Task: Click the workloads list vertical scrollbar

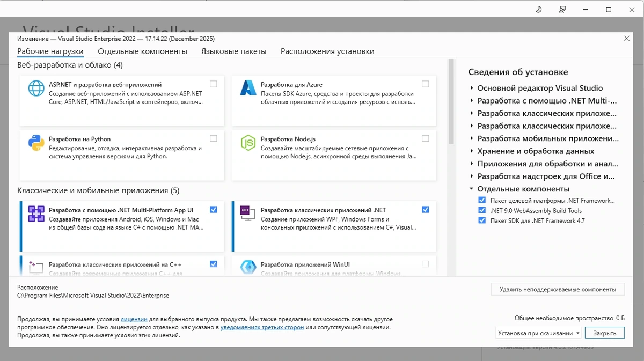Action: (451, 102)
